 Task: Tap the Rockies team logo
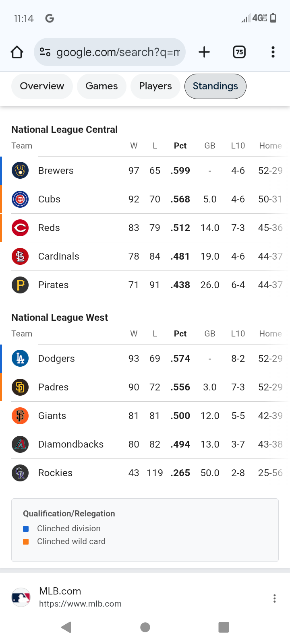click(x=20, y=473)
